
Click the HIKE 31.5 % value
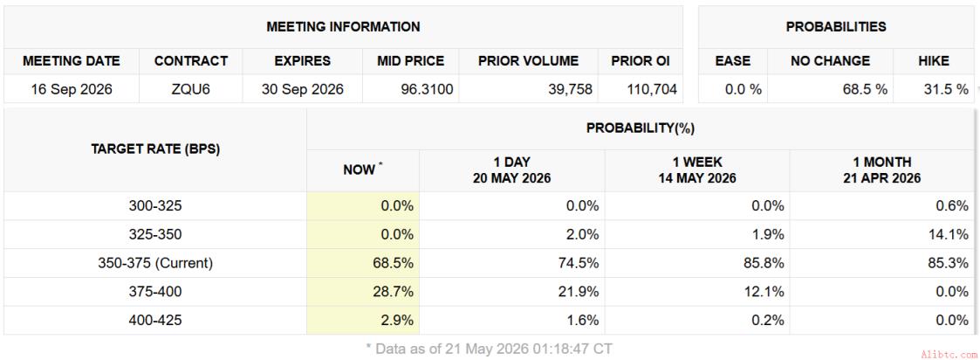tap(946, 89)
